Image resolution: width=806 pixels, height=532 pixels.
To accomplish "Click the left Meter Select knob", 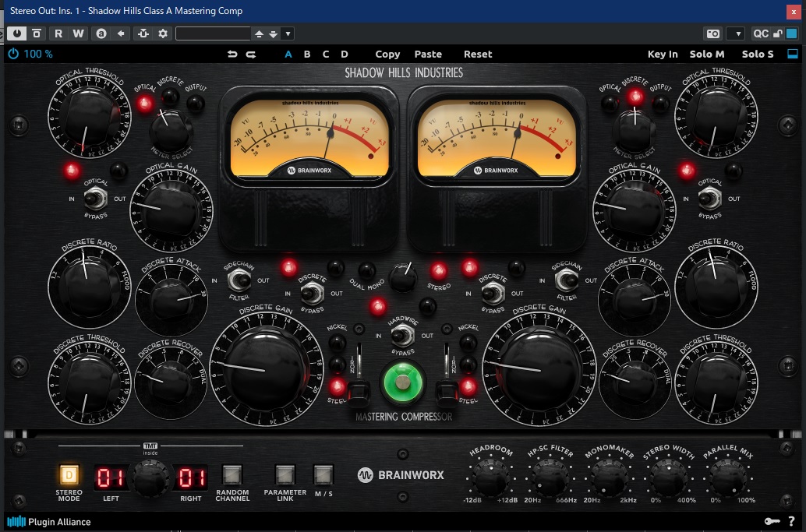I will coord(171,130).
